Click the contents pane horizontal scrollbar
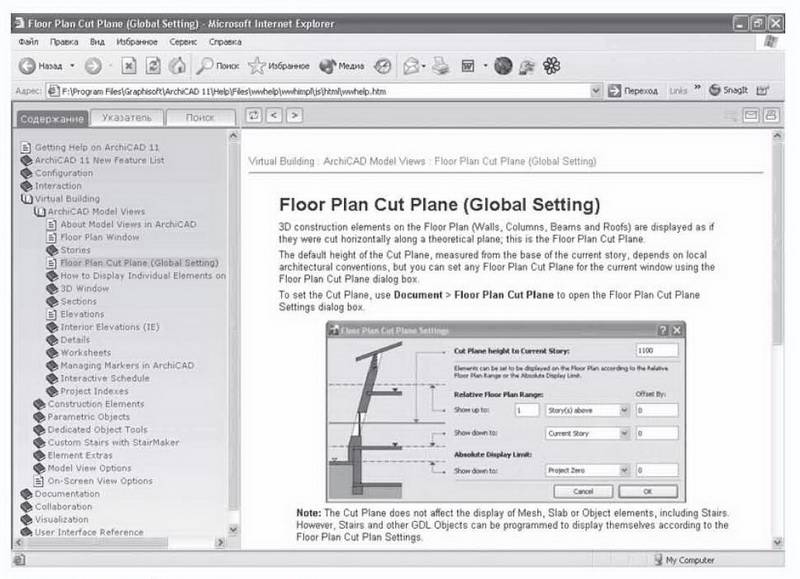This screenshot has width=800, height=579. (120, 543)
